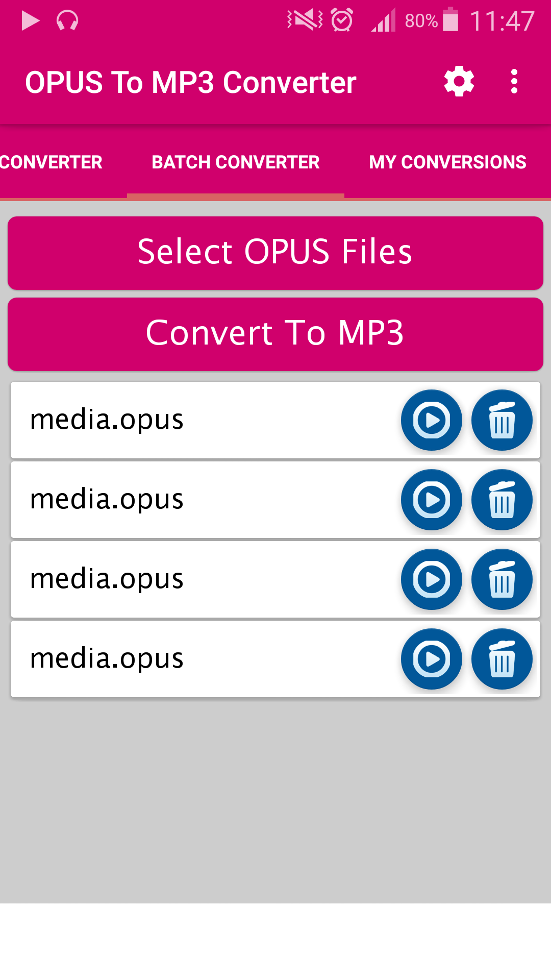Select the first media.opus list entry
The width and height of the screenshot is (551, 980).
pos(275,420)
